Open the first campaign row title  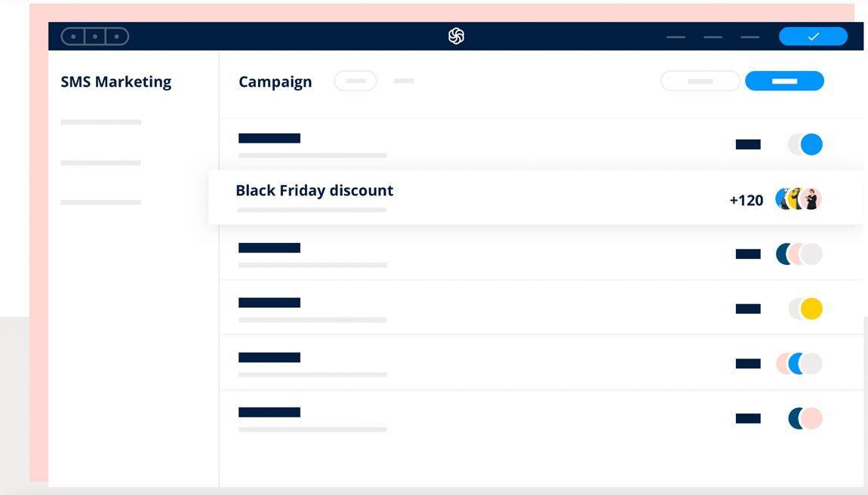[x=269, y=138]
